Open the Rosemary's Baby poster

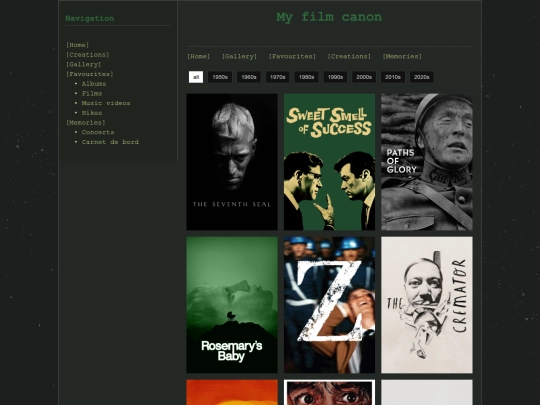point(232,305)
